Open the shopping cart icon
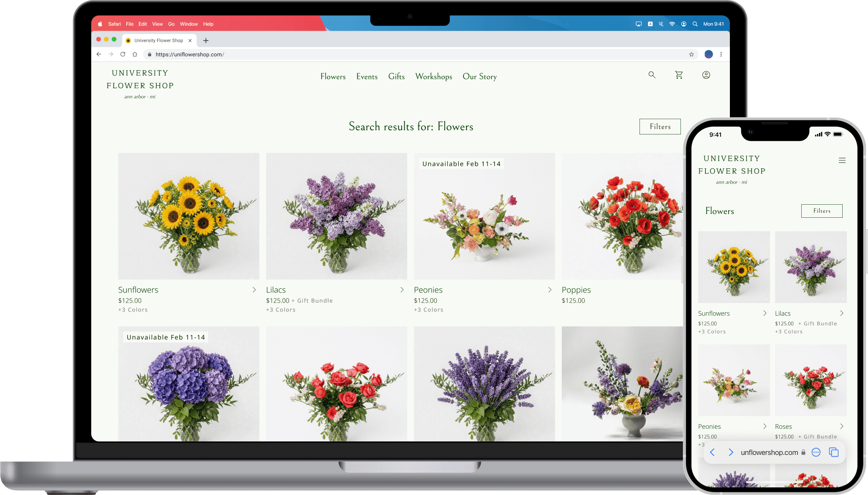Screen dimensions: 868x495 pos(679,75)
